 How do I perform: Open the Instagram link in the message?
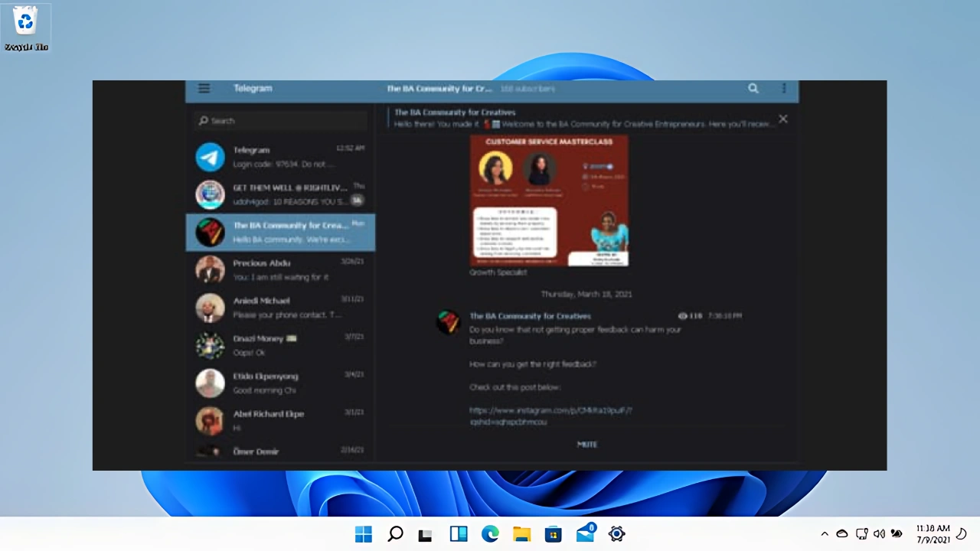point(550,416)
